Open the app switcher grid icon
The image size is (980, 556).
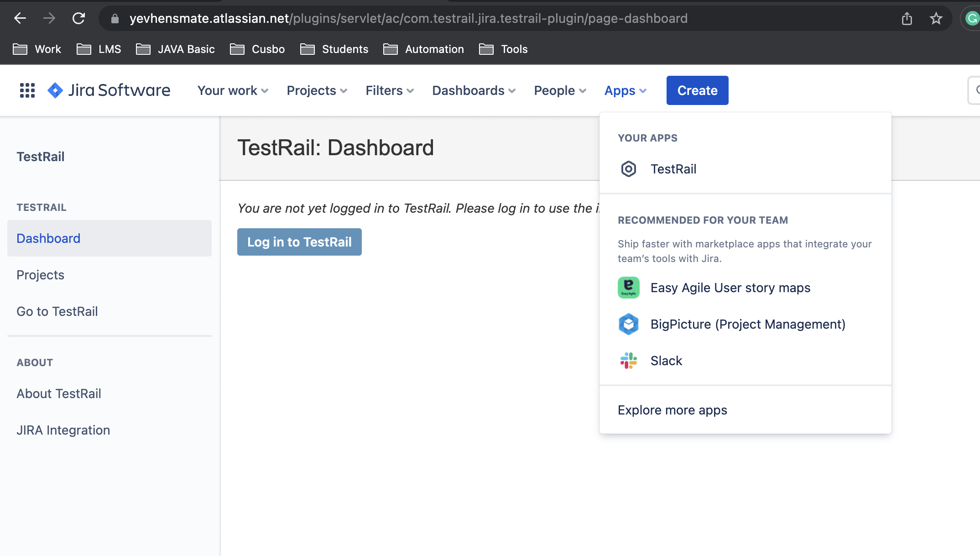pos(27,90)
